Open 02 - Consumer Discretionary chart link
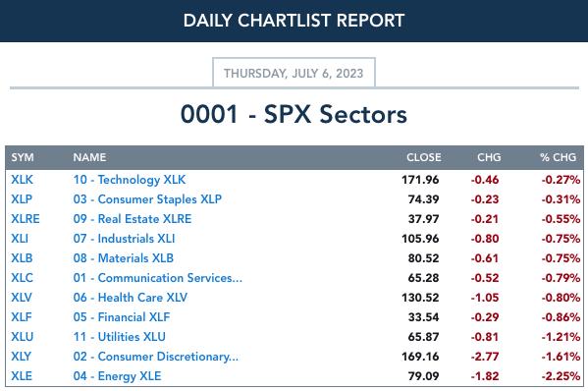Screen dimensions: 588x391 (x=156, y=357)
